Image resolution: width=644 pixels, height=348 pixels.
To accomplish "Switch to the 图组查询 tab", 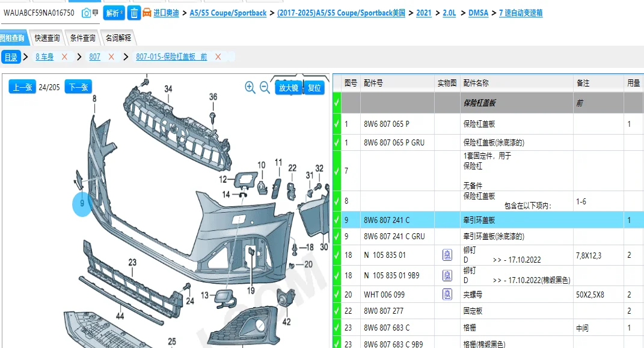I will tap(13, 38).
